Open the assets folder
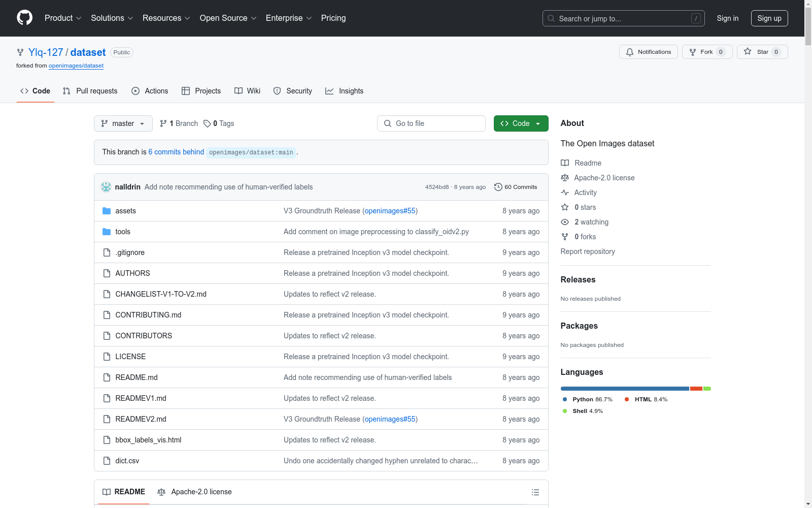 click(x=125, y=211)
